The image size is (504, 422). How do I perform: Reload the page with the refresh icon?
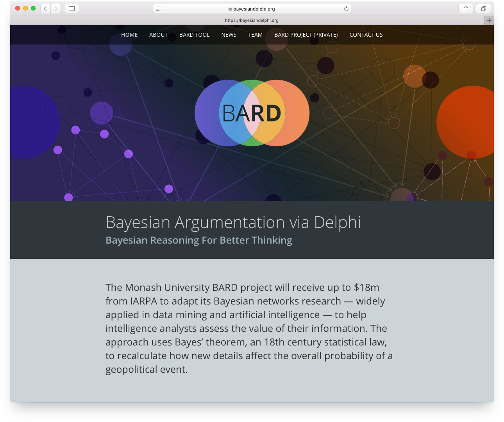click(x=346, y=9)
